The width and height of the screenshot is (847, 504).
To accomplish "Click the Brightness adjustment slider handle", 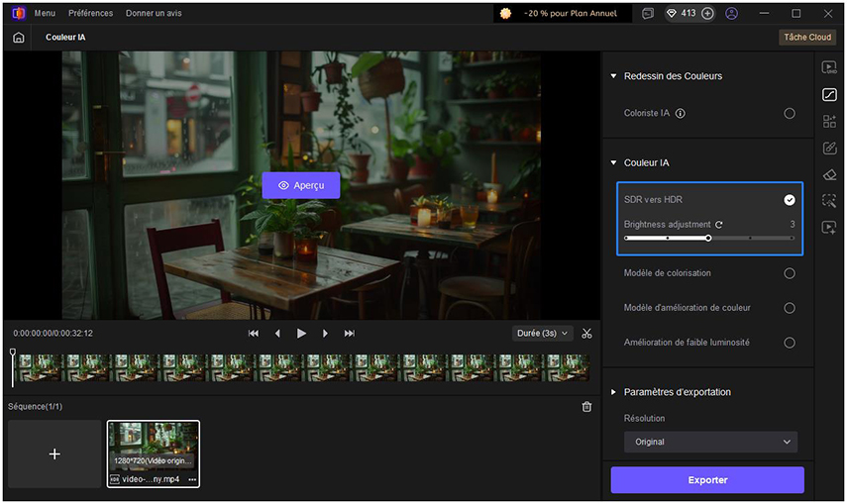I will pos(708,239).
